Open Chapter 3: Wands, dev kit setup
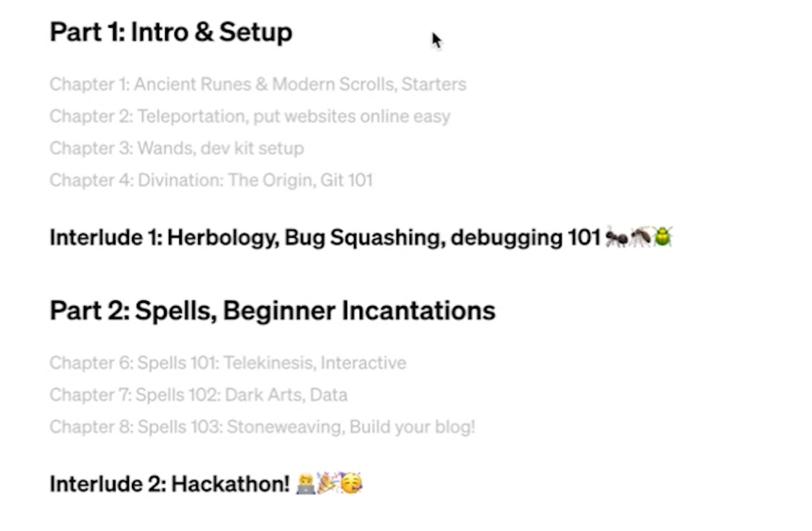The image size is (812, 531). click(176, 148)
